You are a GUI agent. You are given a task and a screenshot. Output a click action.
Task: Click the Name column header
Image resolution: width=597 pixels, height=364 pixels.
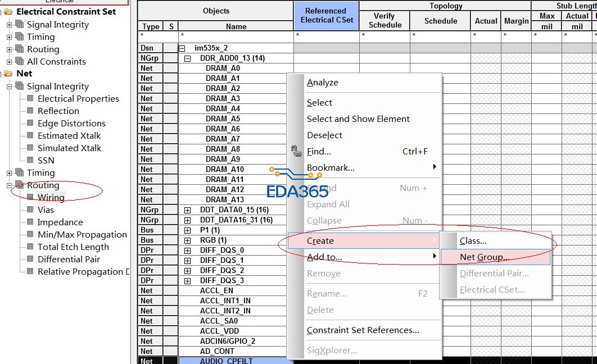point(236,26)
